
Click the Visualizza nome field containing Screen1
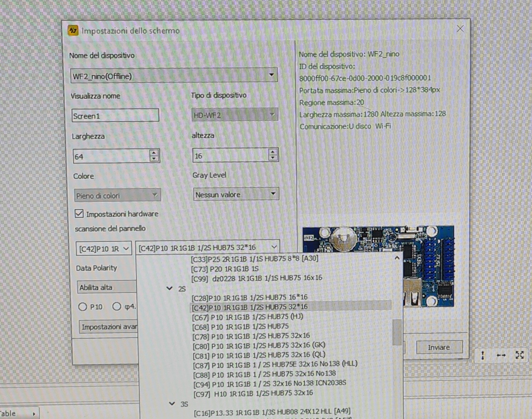point(115,116)
